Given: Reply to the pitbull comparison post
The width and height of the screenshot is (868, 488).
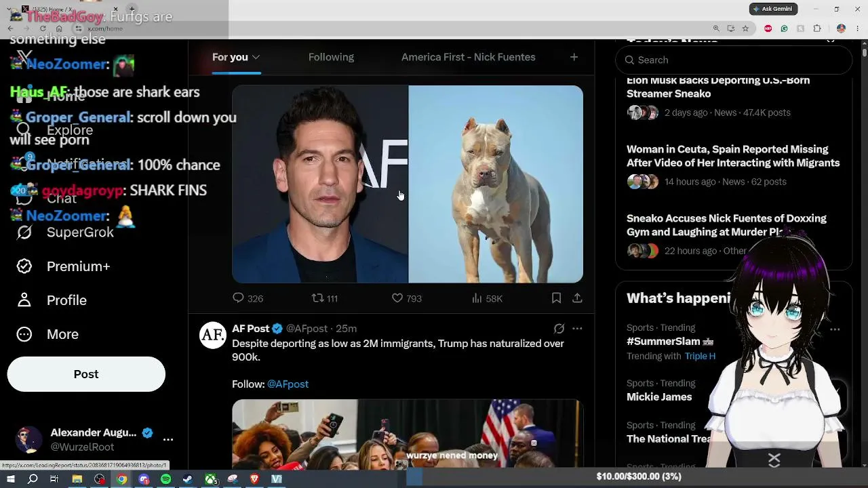Looking at the screenshot, I should 248,298.
